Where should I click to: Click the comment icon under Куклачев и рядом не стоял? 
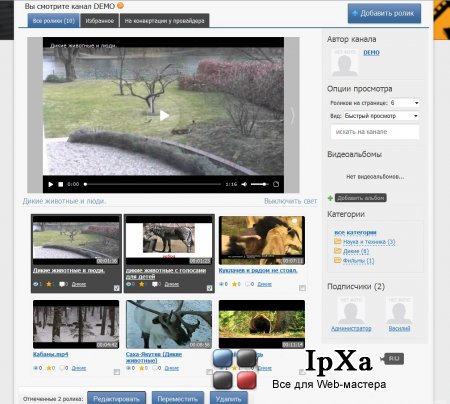[x=248, y=284]
